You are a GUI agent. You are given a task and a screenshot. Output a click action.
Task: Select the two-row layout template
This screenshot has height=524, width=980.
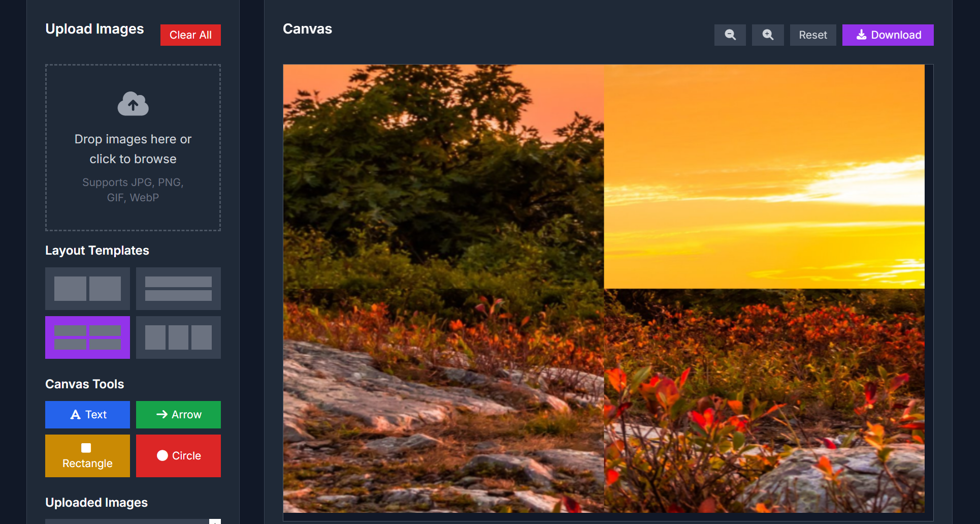coord(178,289)
